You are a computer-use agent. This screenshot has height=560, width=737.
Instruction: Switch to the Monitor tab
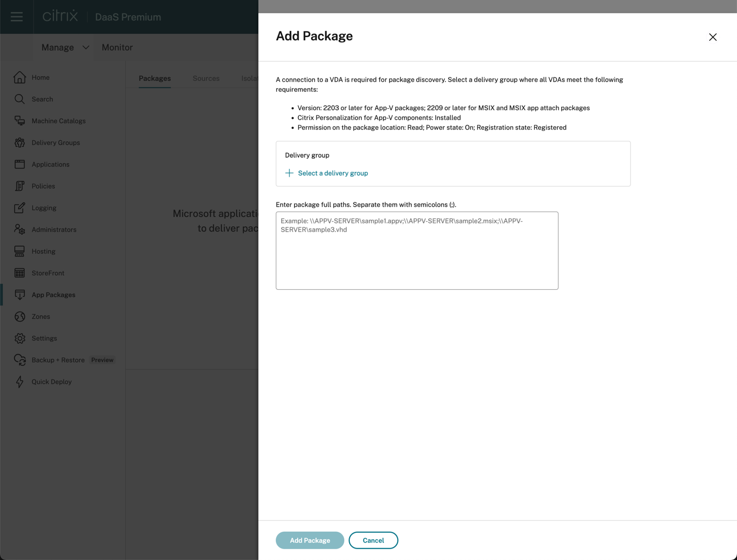(117, 47)
